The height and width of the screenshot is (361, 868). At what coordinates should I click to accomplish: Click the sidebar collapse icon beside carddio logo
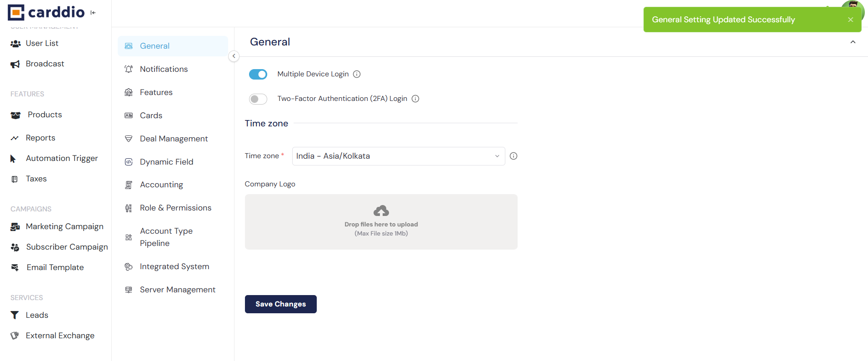point(93,13)
